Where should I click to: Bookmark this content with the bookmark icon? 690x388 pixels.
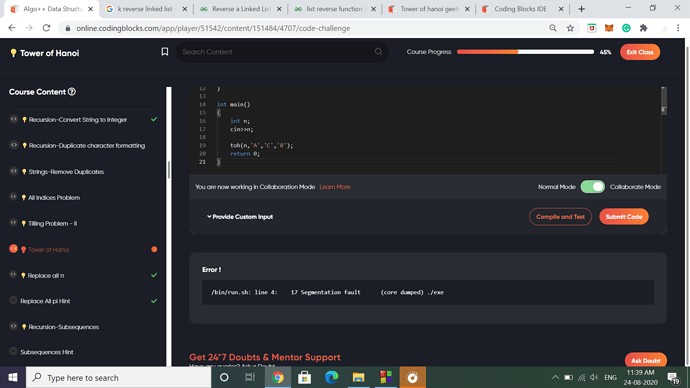point(165,52)
